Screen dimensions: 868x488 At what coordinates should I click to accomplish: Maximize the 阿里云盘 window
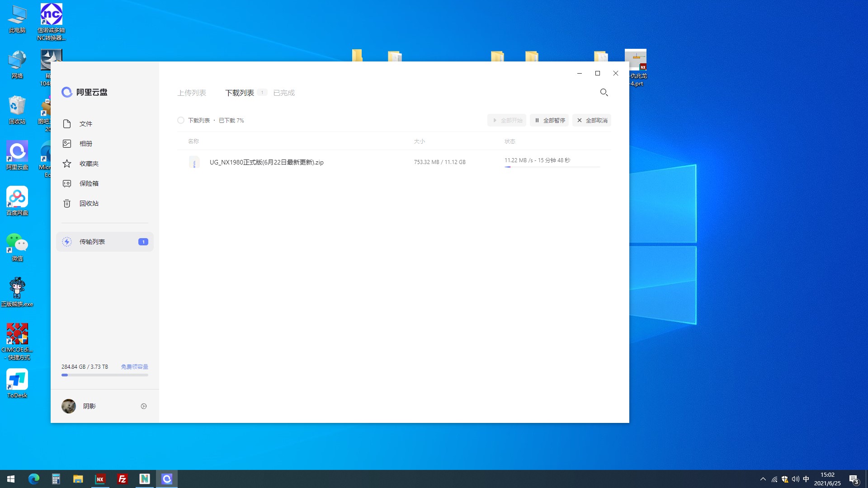coord(598,73)
